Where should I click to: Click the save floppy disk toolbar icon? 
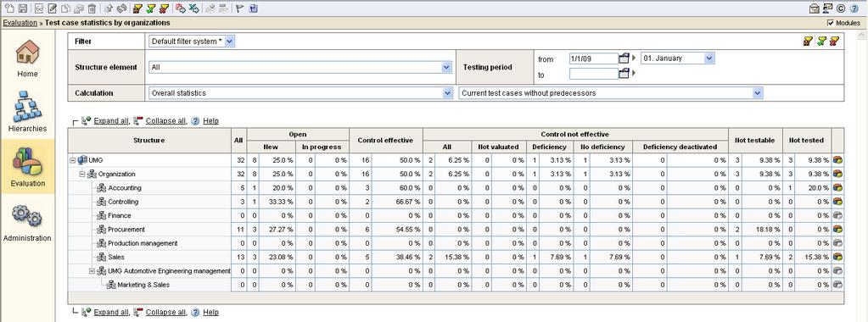pyautogui.click(x=23, y=8)
